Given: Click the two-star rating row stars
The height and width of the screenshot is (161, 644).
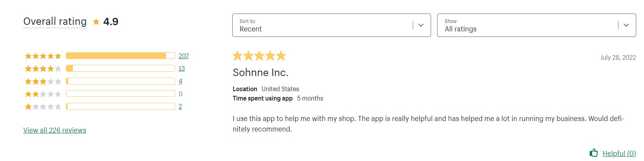Looking at the screenshot, I should 43,94.
